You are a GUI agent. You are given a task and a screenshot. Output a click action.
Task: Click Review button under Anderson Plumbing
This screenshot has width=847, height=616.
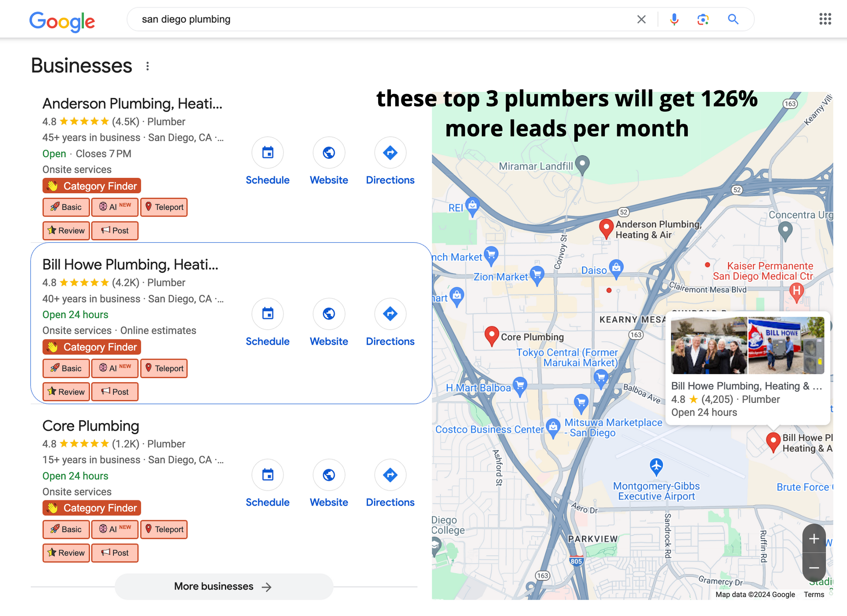coord(66,230)
